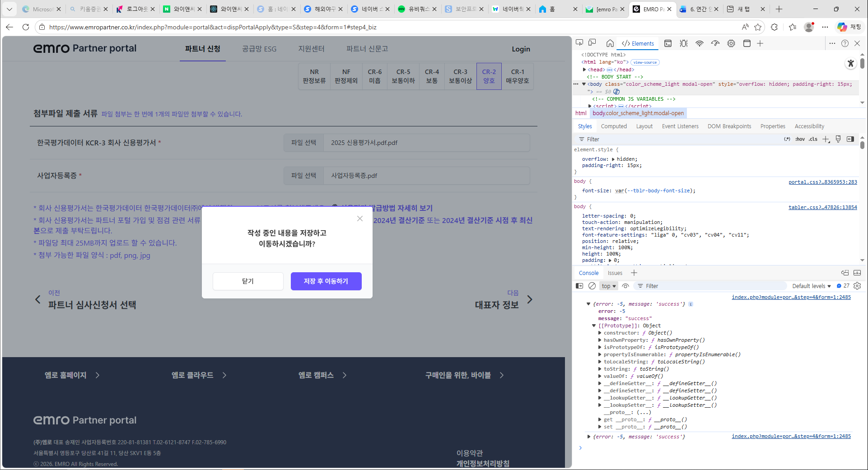Add this page to favorites star icon

tap(758, 27)
